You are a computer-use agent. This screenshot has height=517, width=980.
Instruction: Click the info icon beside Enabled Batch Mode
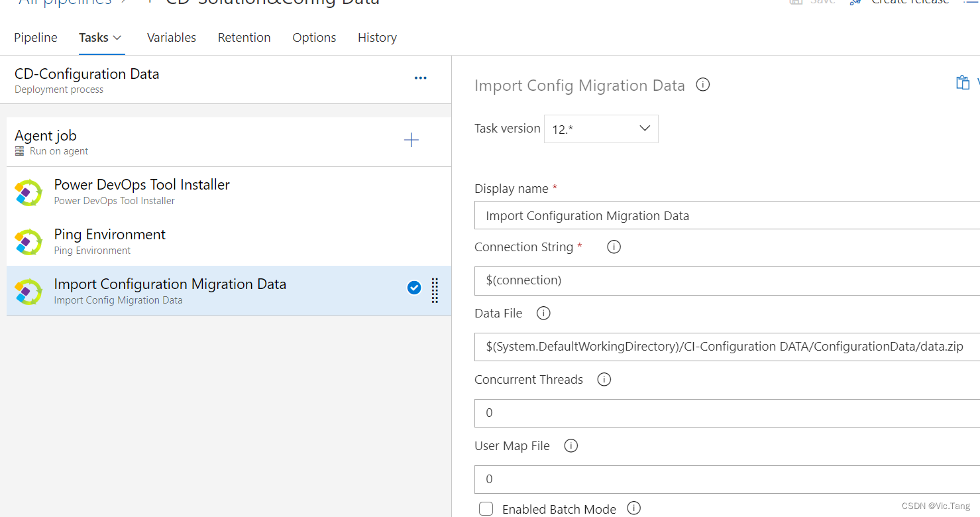click(x=633, y=508)
